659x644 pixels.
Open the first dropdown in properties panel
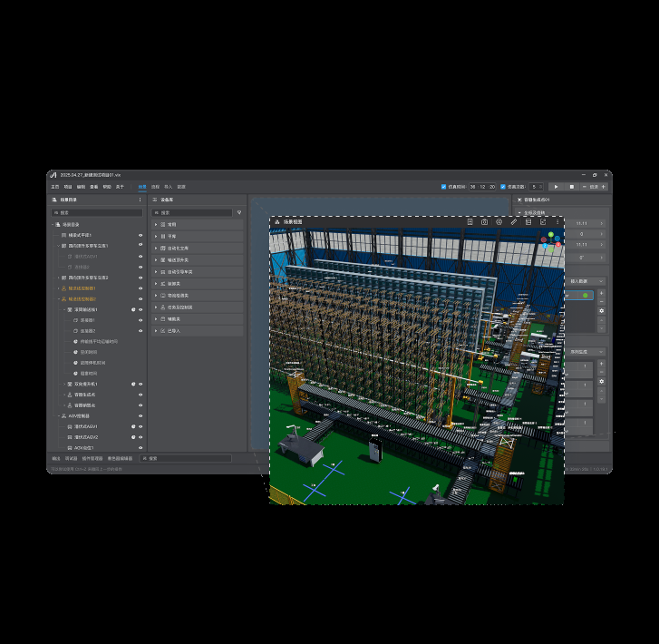coord(585,281)
